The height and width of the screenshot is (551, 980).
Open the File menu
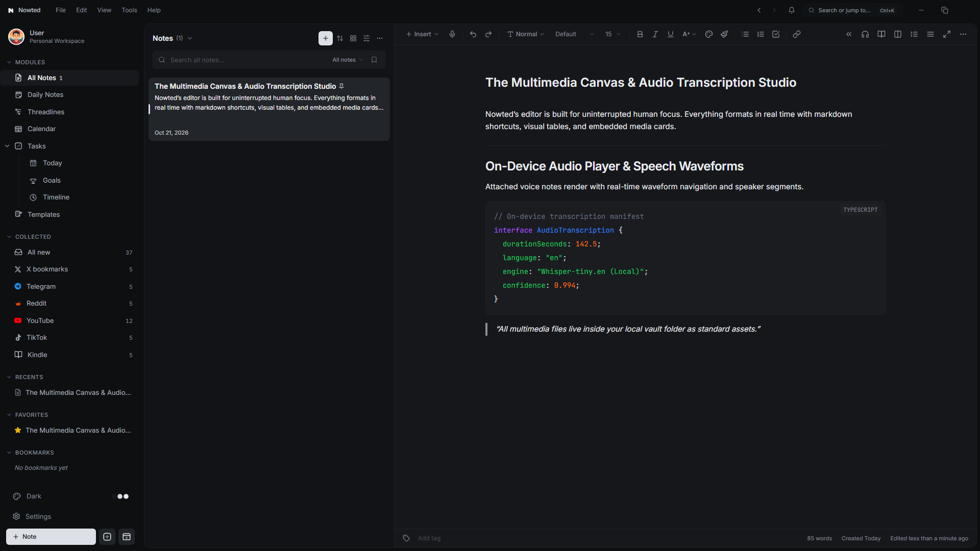61,10
